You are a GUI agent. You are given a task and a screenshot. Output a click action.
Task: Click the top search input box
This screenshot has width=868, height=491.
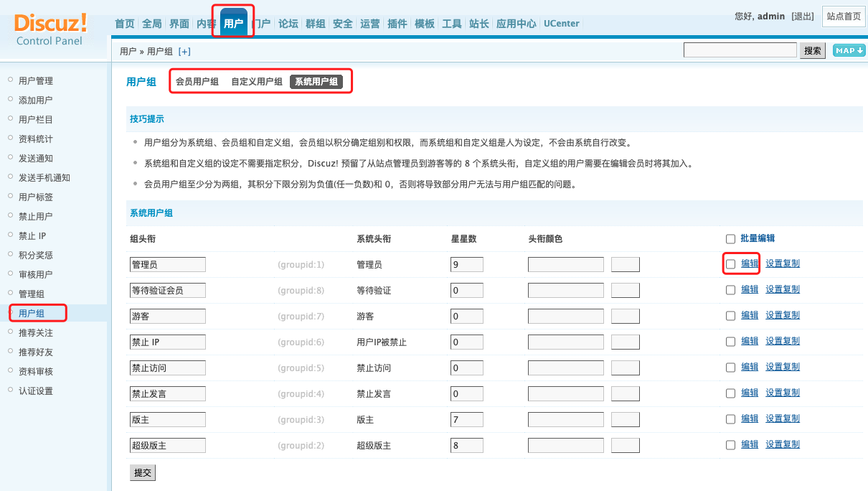tap(740, 50)
